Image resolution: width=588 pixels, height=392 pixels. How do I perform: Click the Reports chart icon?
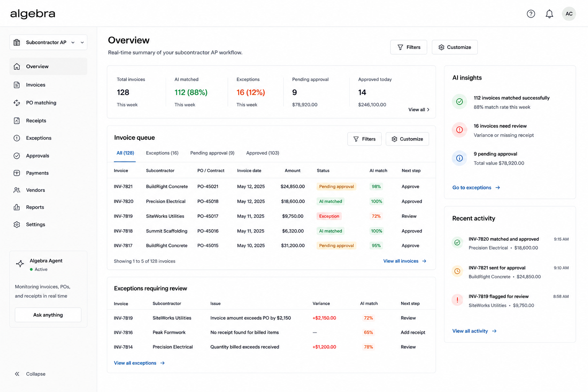pos(17,207)
